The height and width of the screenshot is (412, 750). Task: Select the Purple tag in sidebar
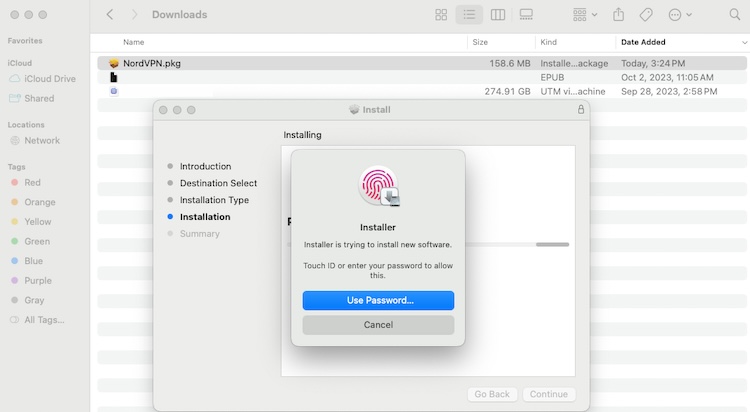(x=32, y=280)
